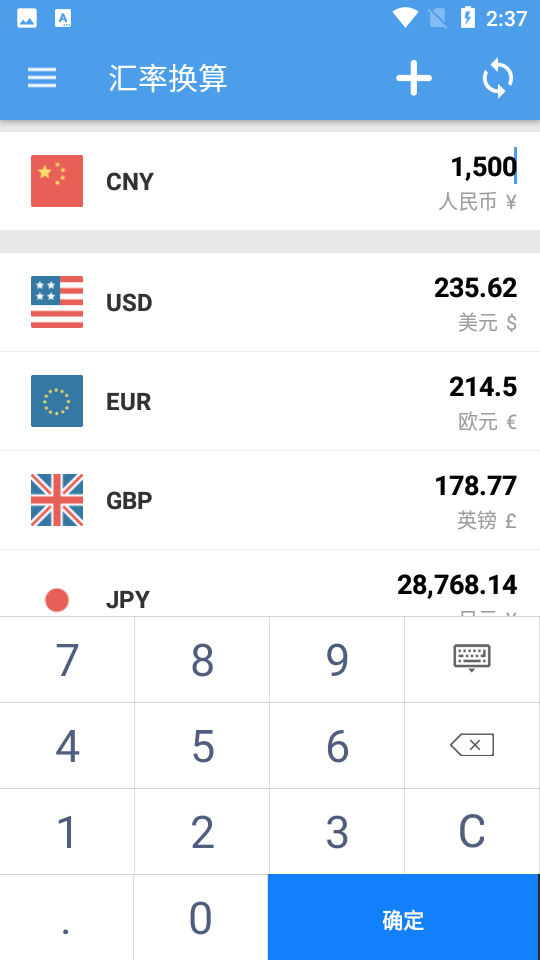This screenshot has height=960, width=540.
Task: Refresh exchange rates with sync icon
Action: point(498,78)
